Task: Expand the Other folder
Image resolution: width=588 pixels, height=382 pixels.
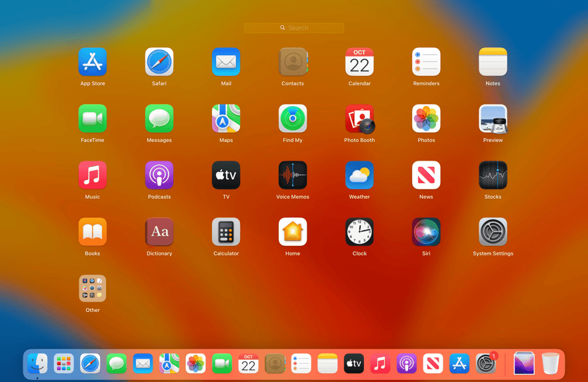Action: coord(93,288)
